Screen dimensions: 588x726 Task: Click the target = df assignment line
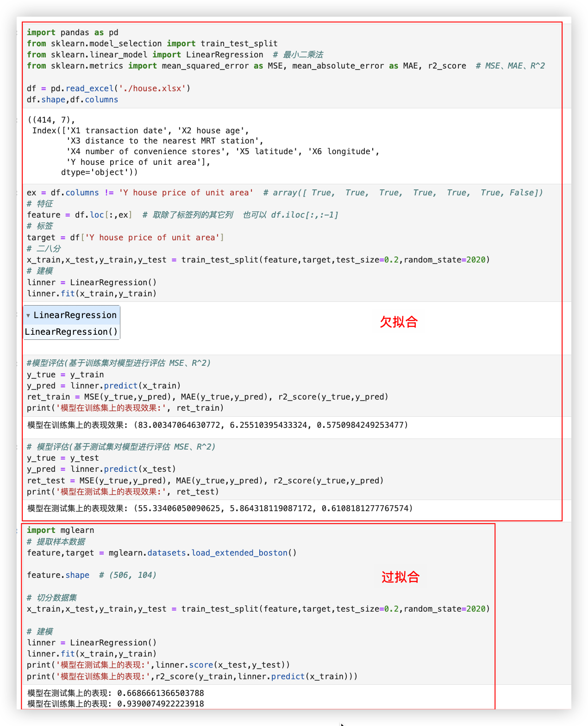tap(125, 238)
